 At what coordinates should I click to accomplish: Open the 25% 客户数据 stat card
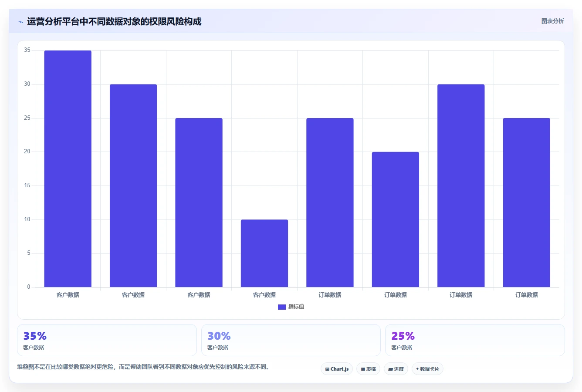pyautogui.click(x=475, y=340)
